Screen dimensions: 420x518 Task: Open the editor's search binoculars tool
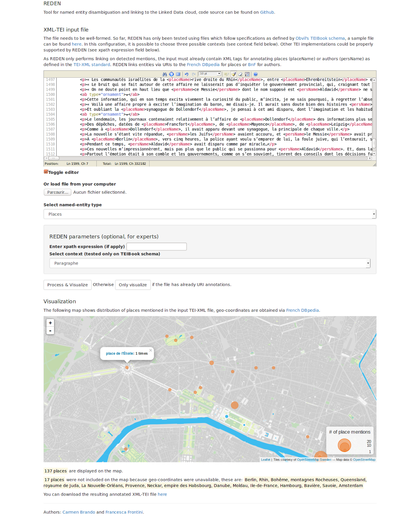[165, 74]
